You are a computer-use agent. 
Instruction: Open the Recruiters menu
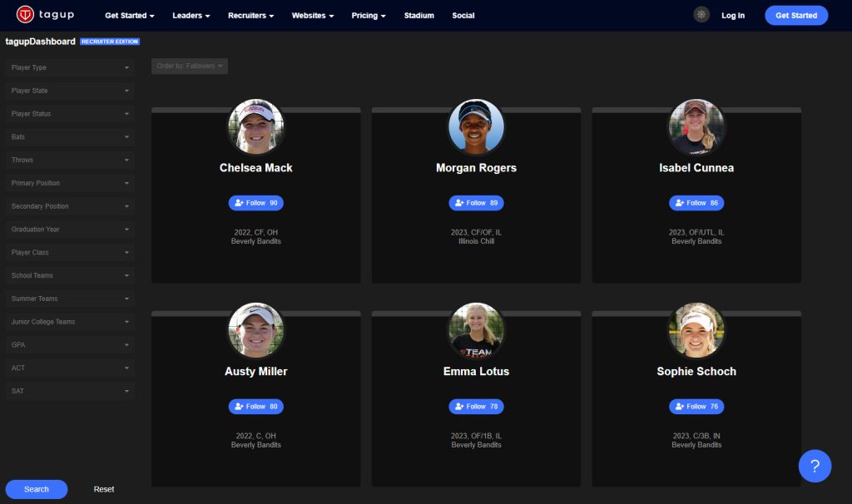click(x=250, y=16)
